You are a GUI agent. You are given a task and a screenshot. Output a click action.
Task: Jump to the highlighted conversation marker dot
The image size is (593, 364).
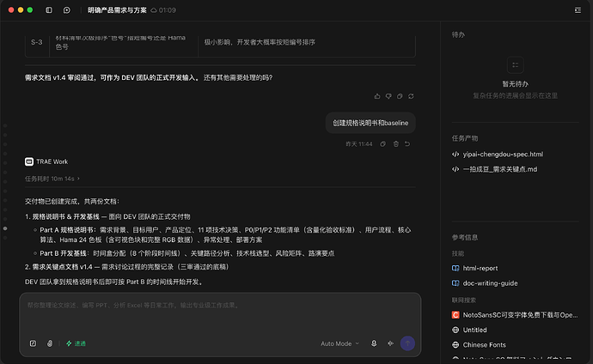click(5, 228)
